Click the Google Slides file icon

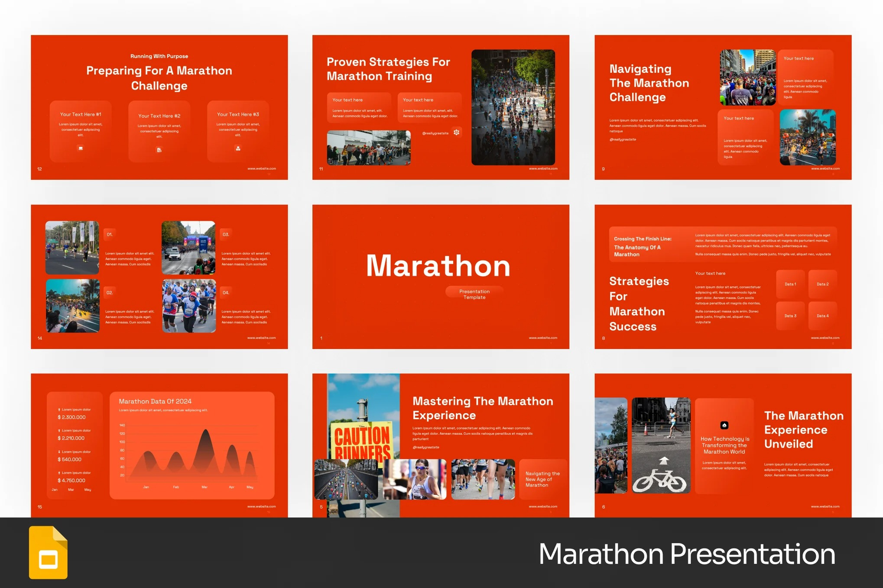(48, 552)
